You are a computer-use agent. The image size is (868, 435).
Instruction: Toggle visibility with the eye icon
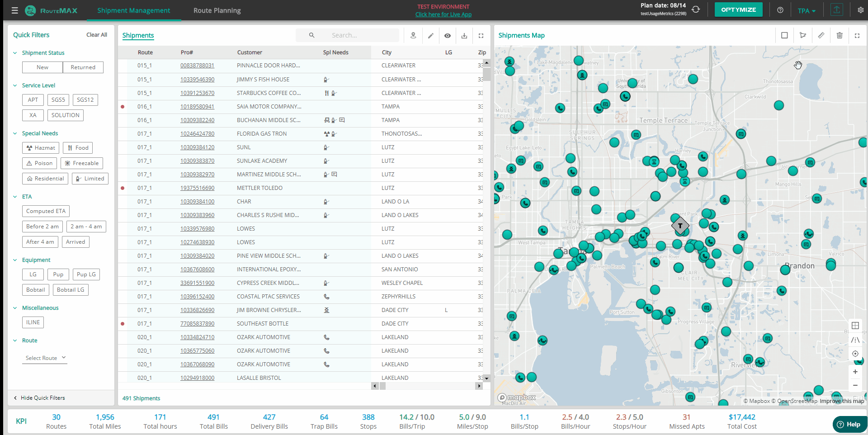pos(448,36)
